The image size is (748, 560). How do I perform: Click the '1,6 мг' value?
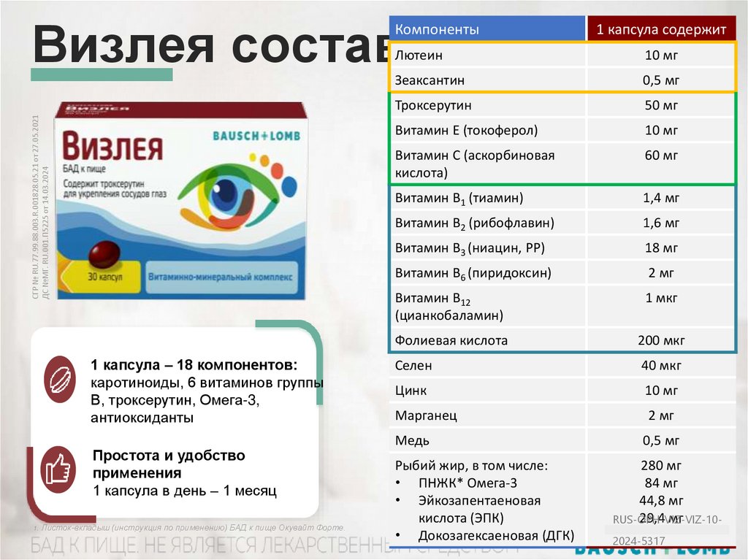661,223
